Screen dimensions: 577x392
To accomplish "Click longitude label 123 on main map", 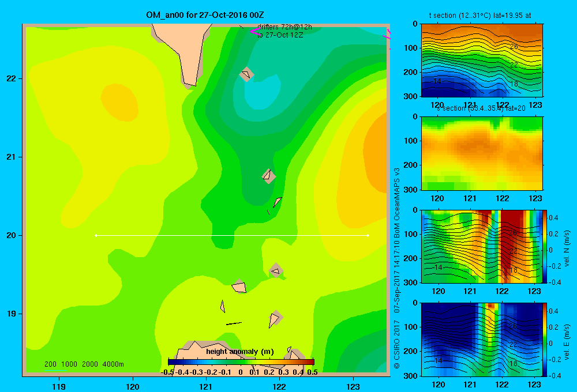I will [x=353, y=386].
